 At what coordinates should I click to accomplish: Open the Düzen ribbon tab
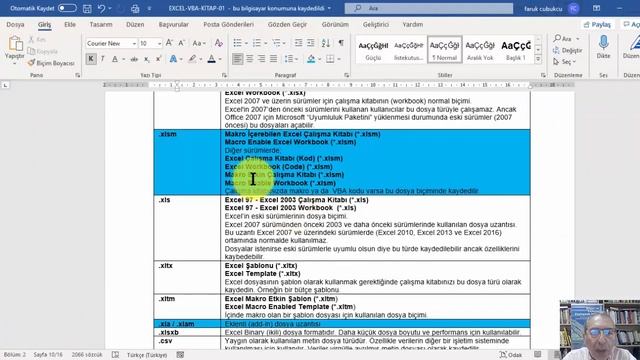click(135, 24)
